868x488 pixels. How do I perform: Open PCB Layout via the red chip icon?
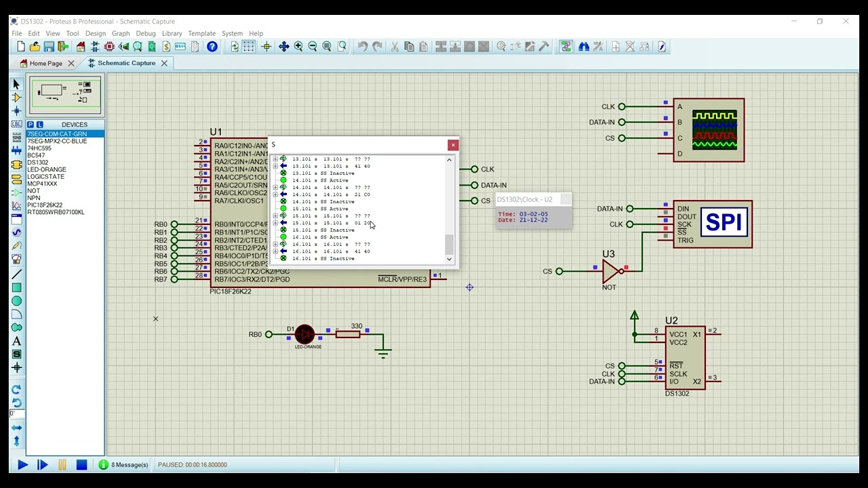109,47
